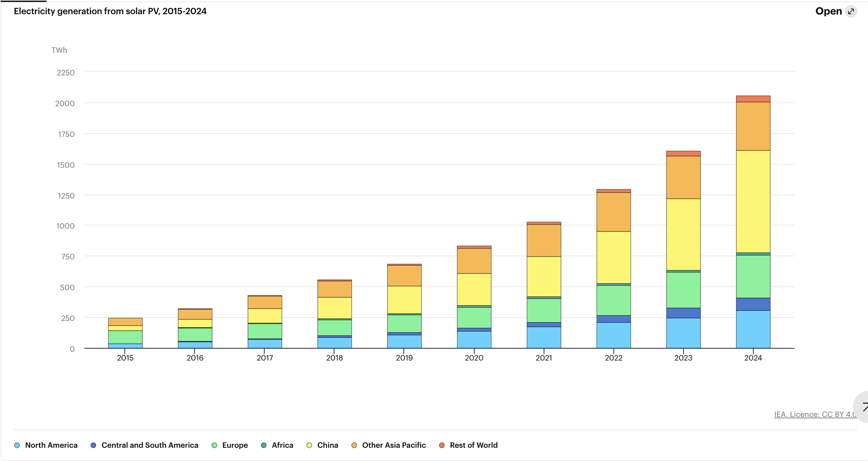This screenshot has width=868, height=461.
Task: Toggle Africa series in the legend
Action: pyautogui.click(x=277, y=445)
